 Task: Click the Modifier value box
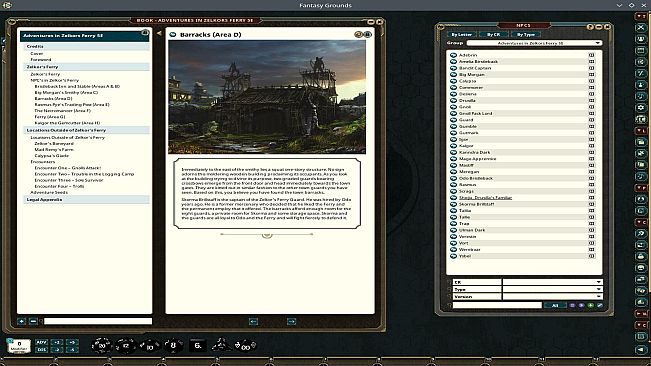(x=19, y=346)
